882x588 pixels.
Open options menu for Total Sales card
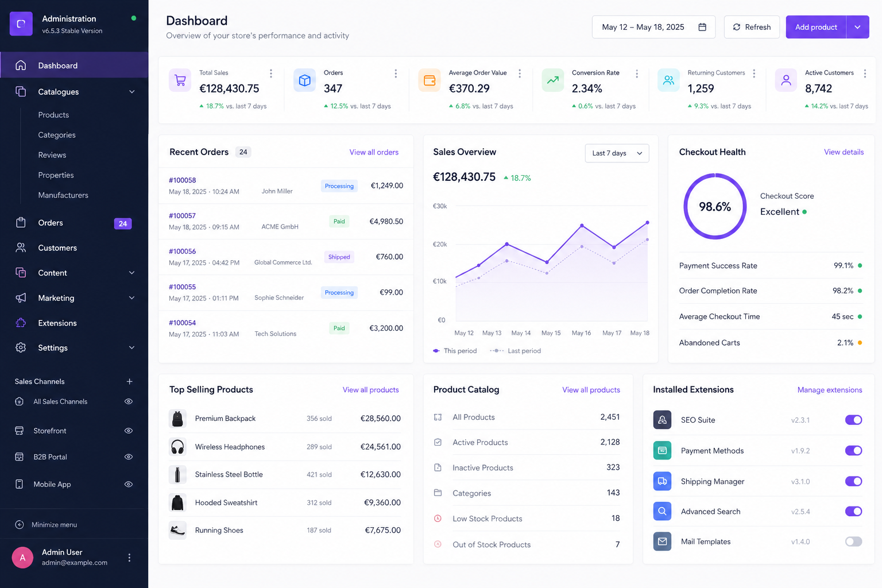(271, 73)
